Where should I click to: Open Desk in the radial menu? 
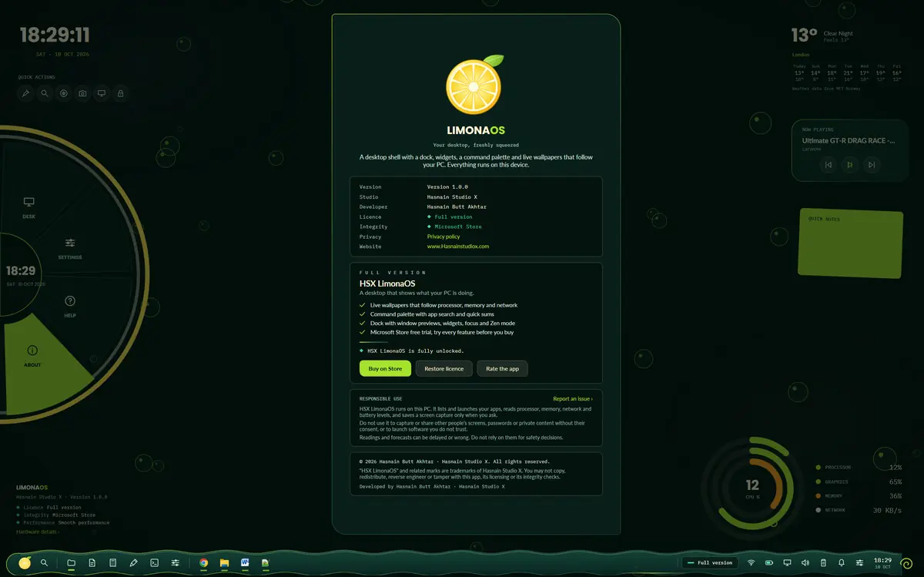tap(28, 208)
